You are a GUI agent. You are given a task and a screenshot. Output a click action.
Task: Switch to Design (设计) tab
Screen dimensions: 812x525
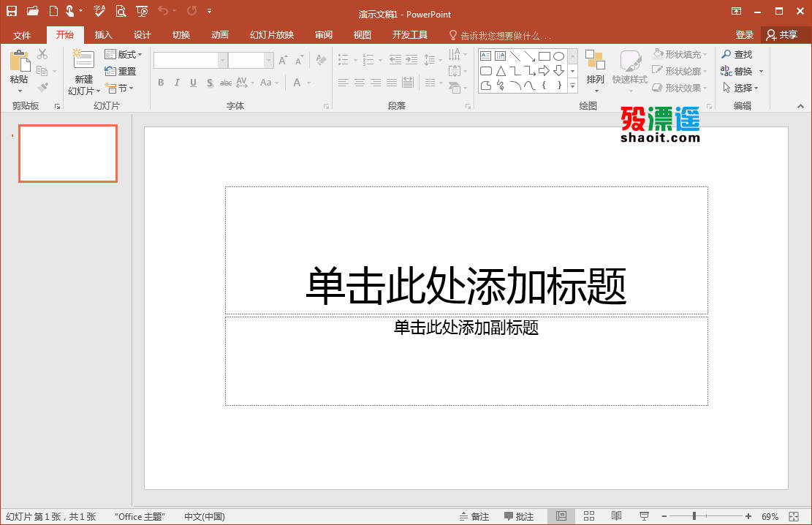[142, 34]
